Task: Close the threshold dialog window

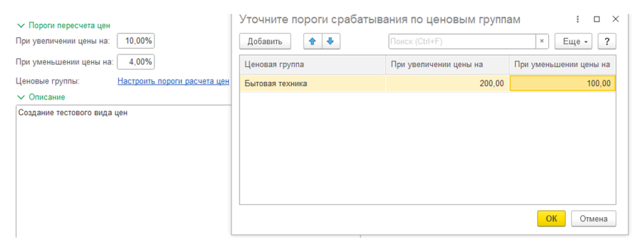Action: coord(615,20)
